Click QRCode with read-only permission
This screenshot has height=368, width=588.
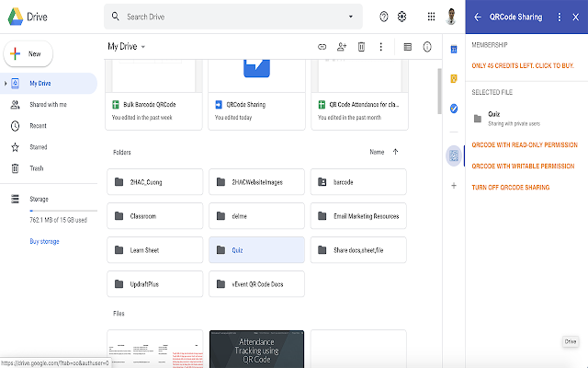point(525,145)
